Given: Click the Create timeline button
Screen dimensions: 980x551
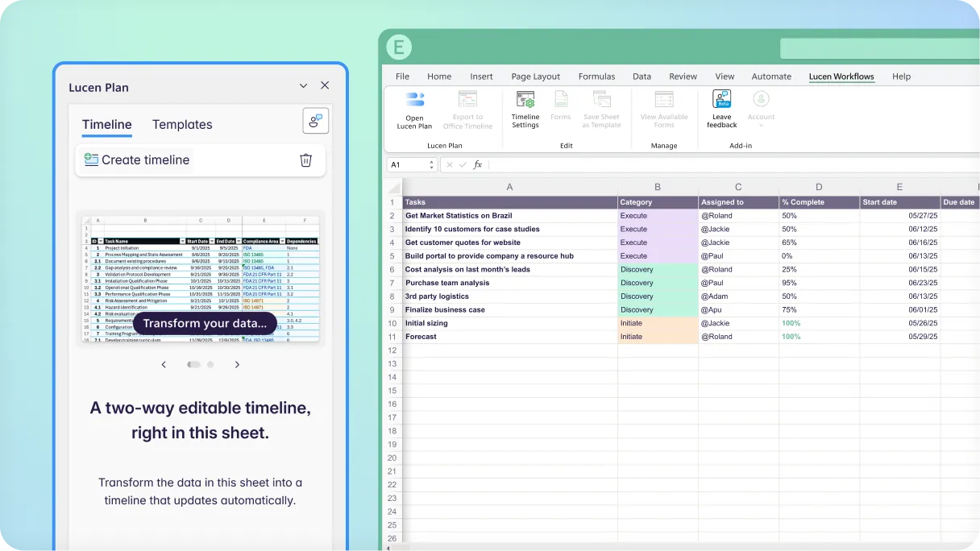Looking at the screenshot, I should pos(137,159).
